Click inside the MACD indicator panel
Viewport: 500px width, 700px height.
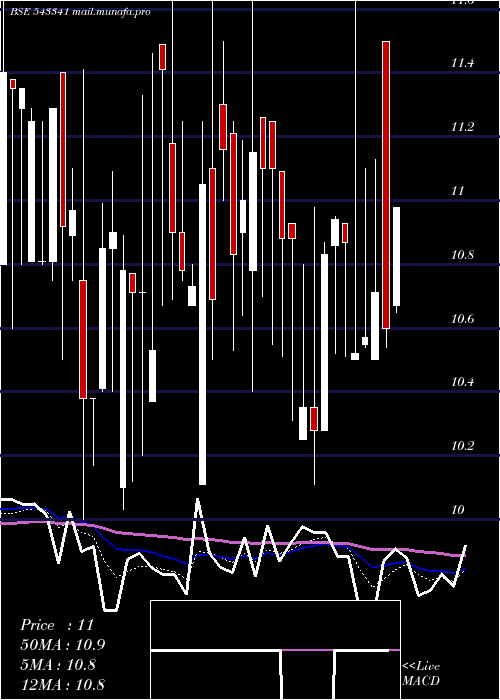275,650
